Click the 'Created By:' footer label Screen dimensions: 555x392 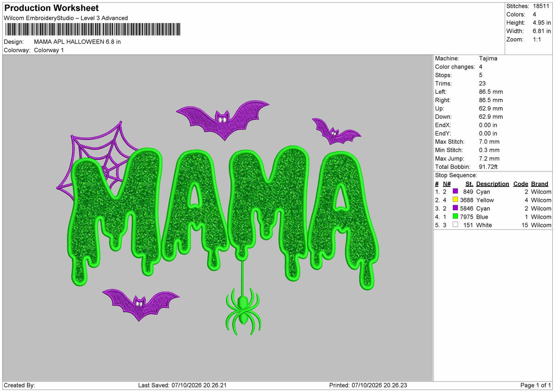coord(19,385)
